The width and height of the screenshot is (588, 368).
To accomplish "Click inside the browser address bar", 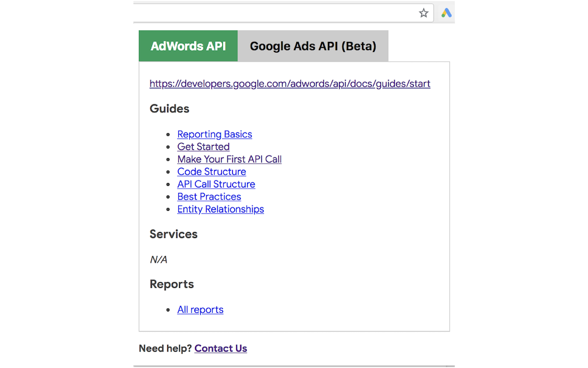I will [276, 12].
